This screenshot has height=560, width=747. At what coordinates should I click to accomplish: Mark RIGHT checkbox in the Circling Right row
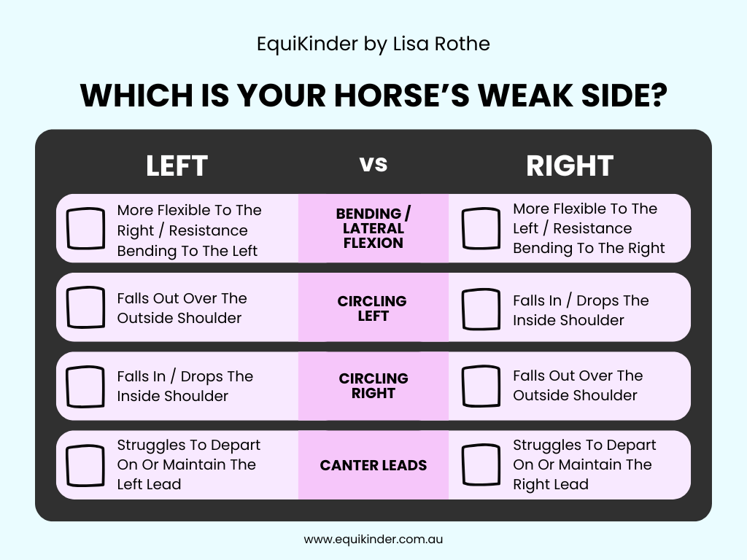[481, 386]
